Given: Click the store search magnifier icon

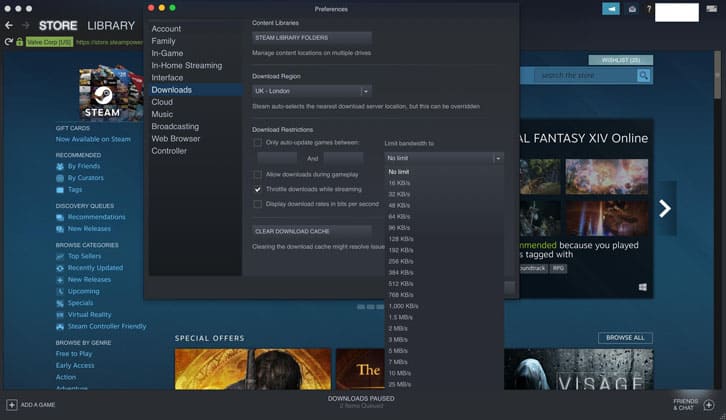Looking at the screenshot, I should coord(644,75).
